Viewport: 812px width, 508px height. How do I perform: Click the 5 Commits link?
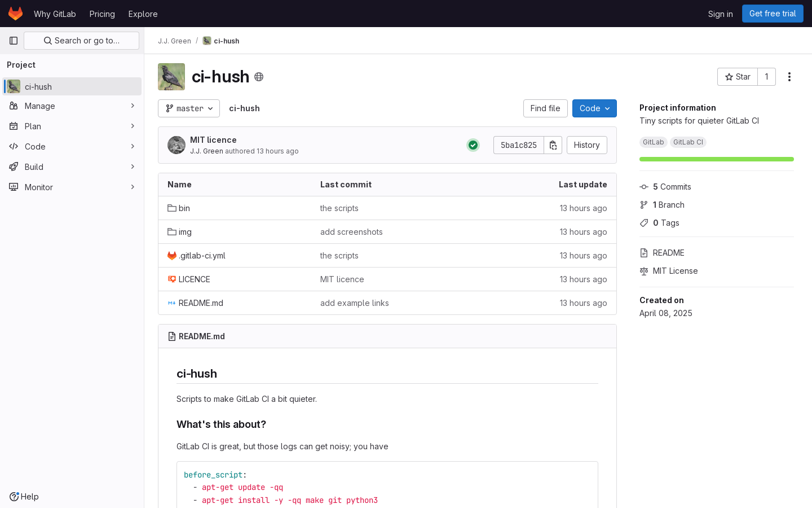(x=672, y=187)
